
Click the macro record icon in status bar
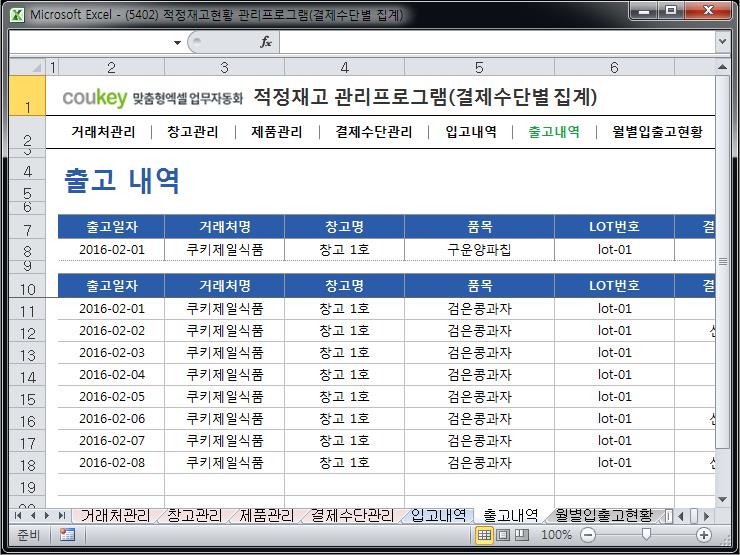point(67,535)
